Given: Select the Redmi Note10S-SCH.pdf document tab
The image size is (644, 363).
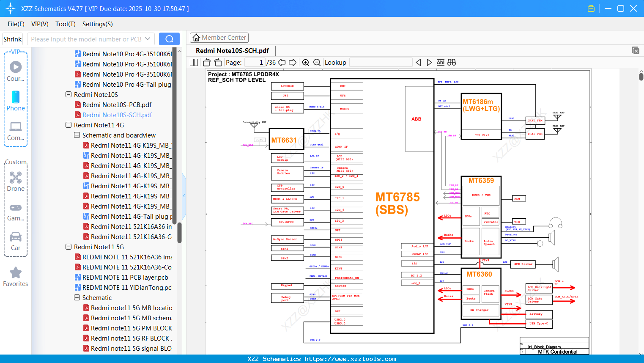Looking at the screenshot, I should tap(233, 51).
